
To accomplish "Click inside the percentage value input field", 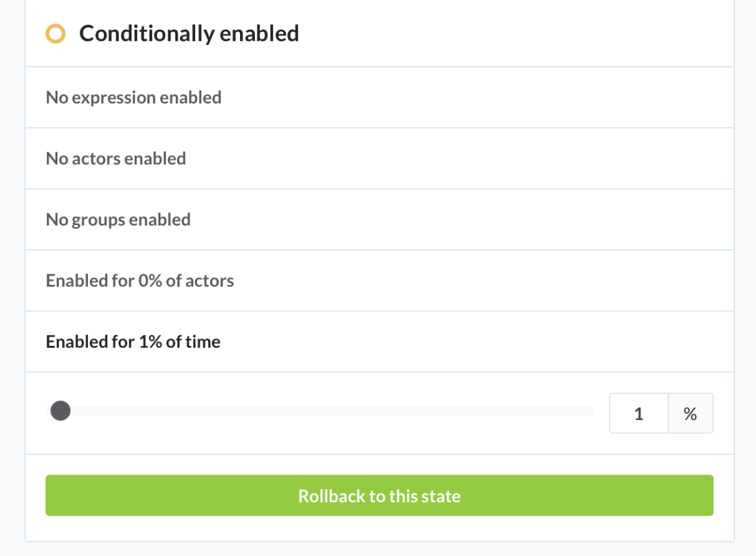I will click(639, 413).
